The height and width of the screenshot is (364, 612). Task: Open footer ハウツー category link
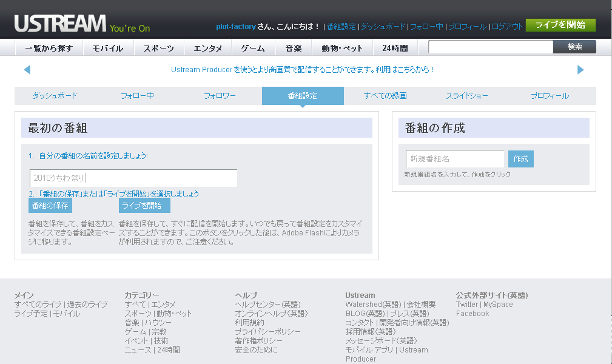tap(159, 323)
